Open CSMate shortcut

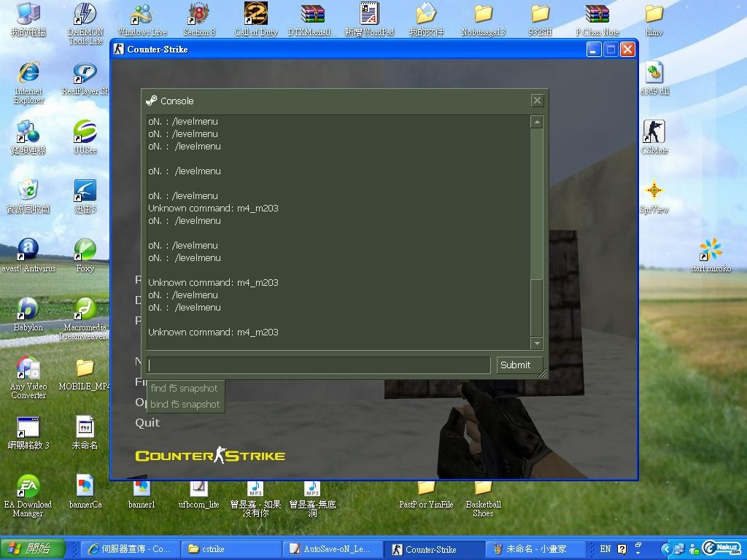tap(654, 138)
